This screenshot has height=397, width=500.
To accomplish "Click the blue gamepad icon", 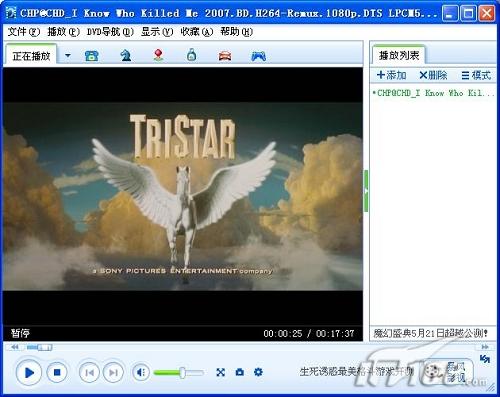I will click(258, 56).
